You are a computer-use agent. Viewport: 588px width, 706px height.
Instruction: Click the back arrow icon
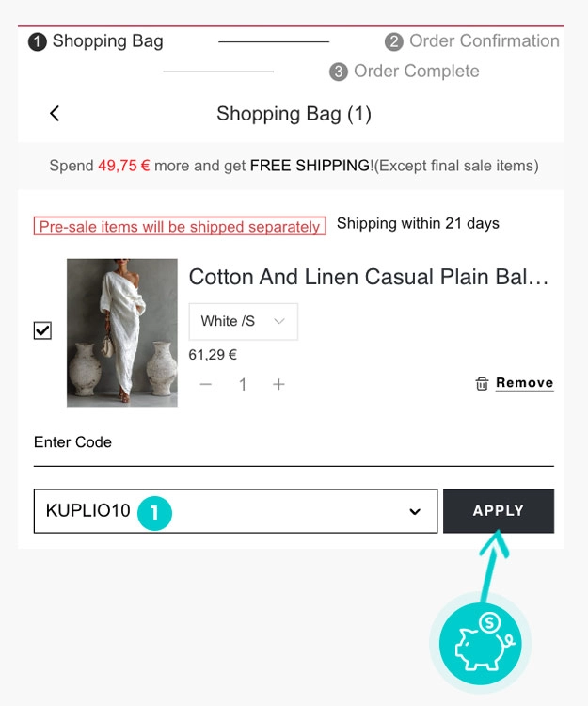coord(55,114)
